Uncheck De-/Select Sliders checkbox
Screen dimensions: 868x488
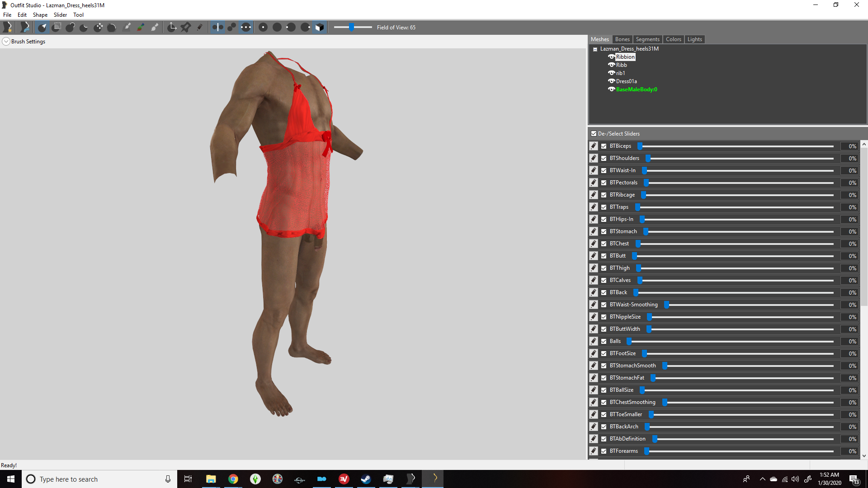tap(594, 134)
